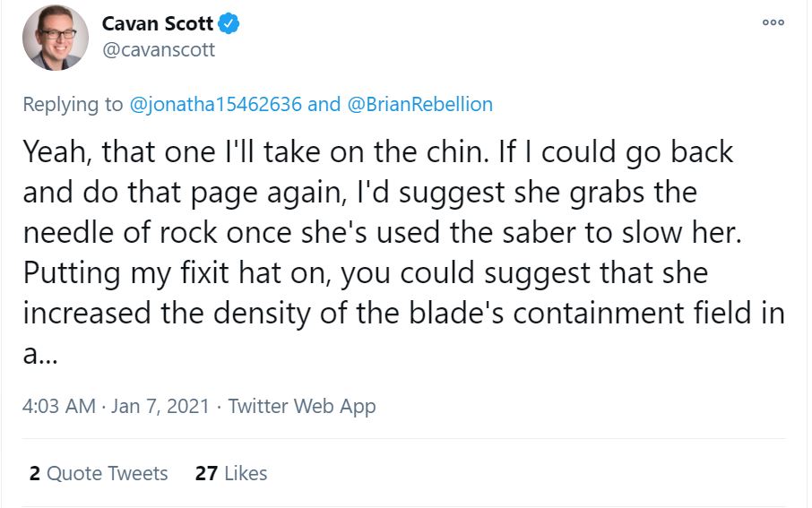
Task: Visit the @jonatha15462636 profile mention
Action: coord(216,104)
